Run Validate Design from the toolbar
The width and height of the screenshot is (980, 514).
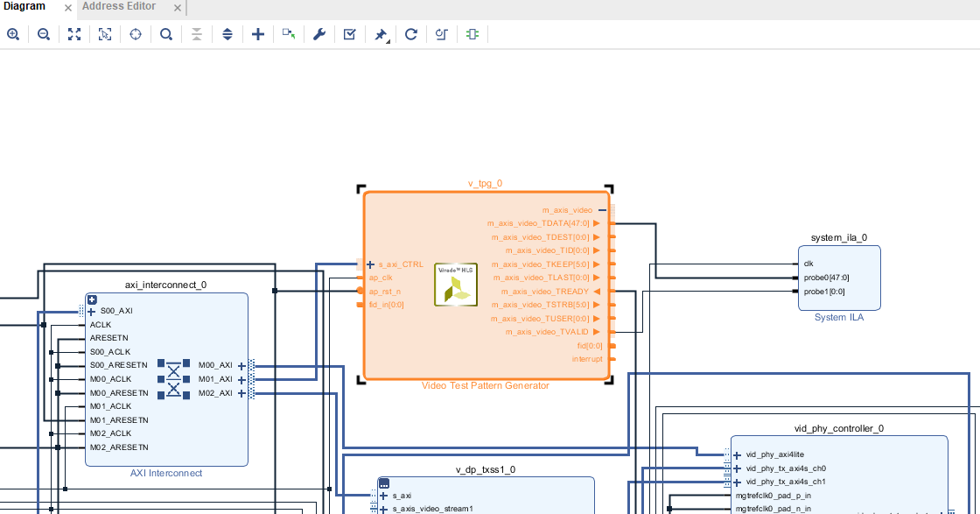pyautogui.click(x=350, y=34)
